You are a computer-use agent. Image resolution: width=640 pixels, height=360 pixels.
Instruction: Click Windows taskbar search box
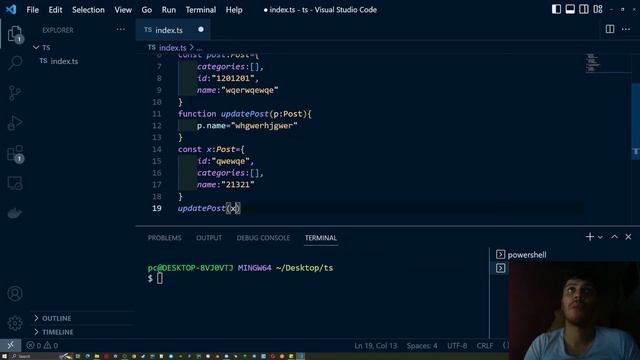click(24, 356)
